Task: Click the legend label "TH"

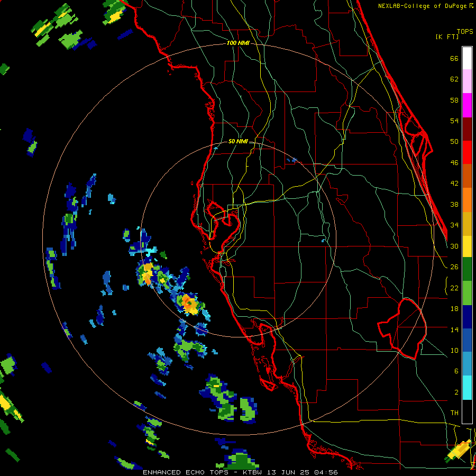Action: pos(454,413)
